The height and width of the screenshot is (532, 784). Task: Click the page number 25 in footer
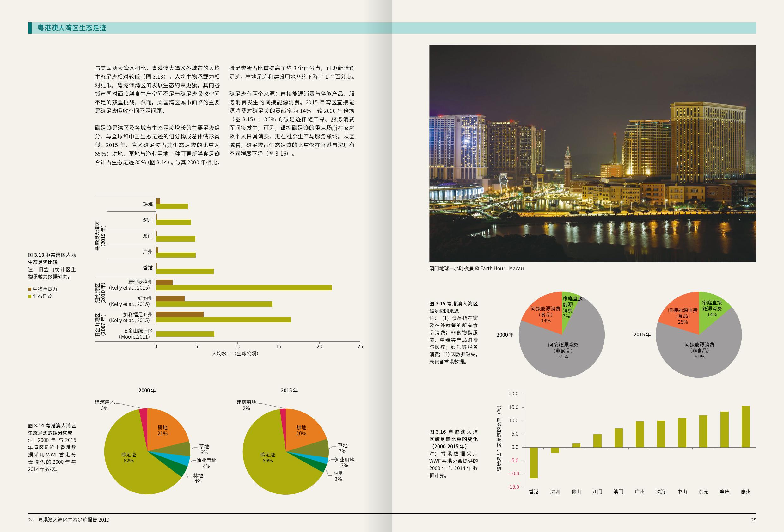[753, 520]
